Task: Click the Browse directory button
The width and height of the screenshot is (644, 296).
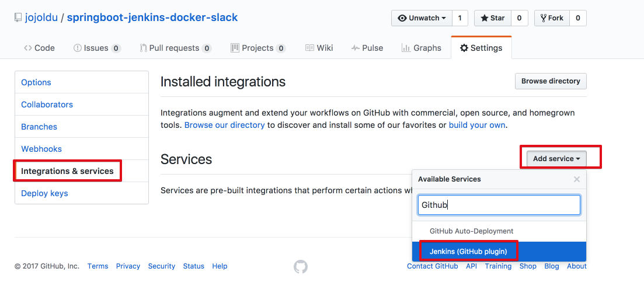Action: [551, 81]
